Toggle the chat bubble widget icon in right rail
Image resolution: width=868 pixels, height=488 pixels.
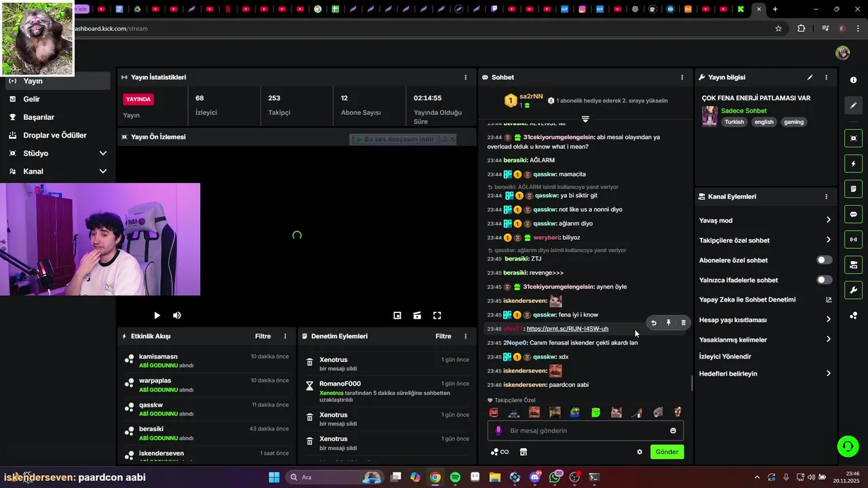point(853,214)
